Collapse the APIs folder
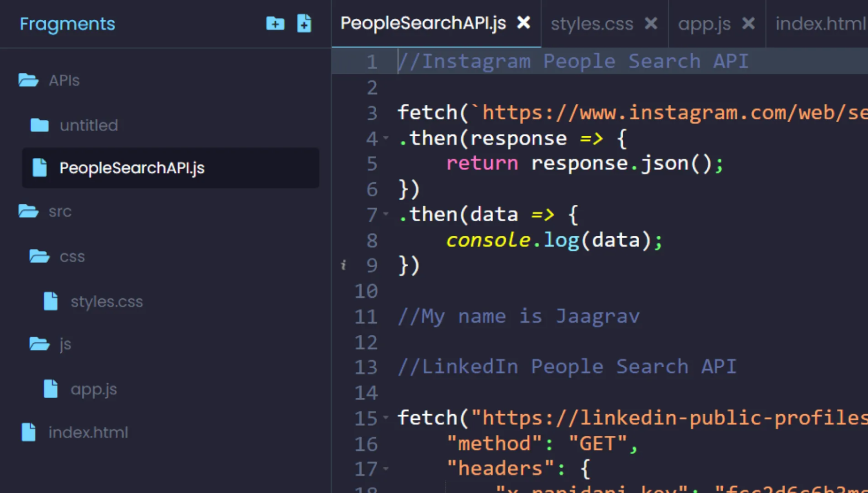Screen dimensions: 868x493 click(x=28, y=80)
